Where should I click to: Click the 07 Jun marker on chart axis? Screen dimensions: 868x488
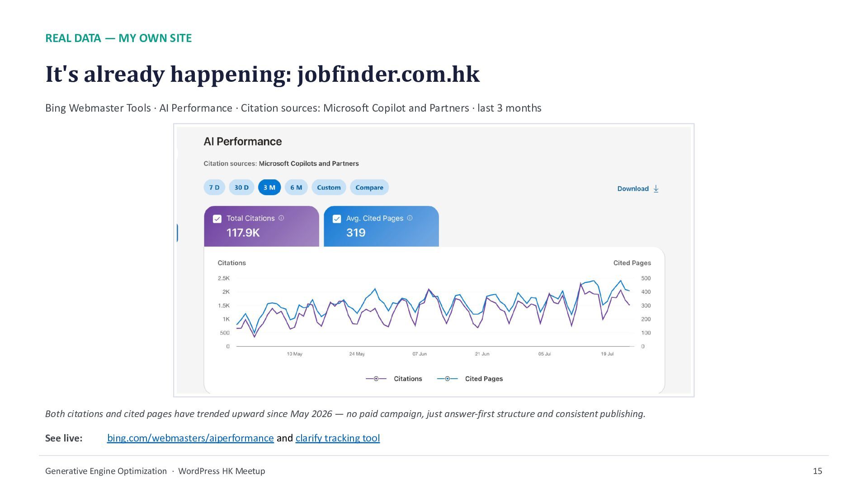pyautogui.click(x=420, y=354)
